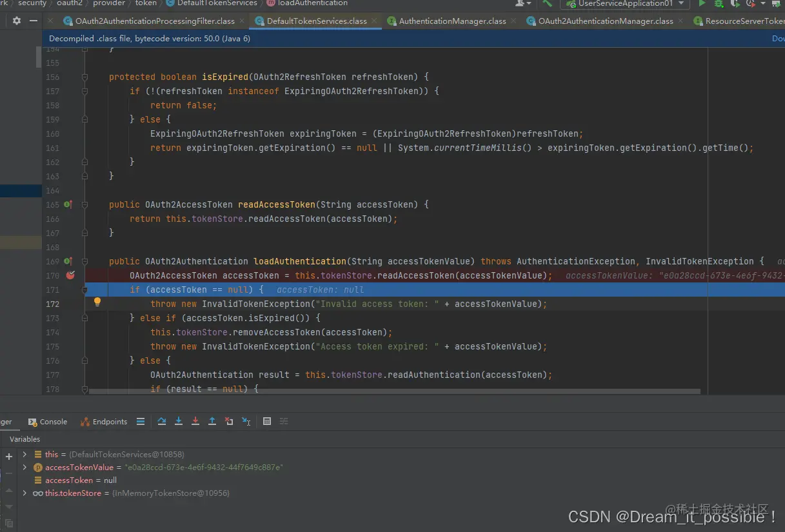Viewport: 785px width, 532px height.
Task: Click 'loadAuthentication' method name on line 169
Action: pyautogui.click(x=300, y=261)
